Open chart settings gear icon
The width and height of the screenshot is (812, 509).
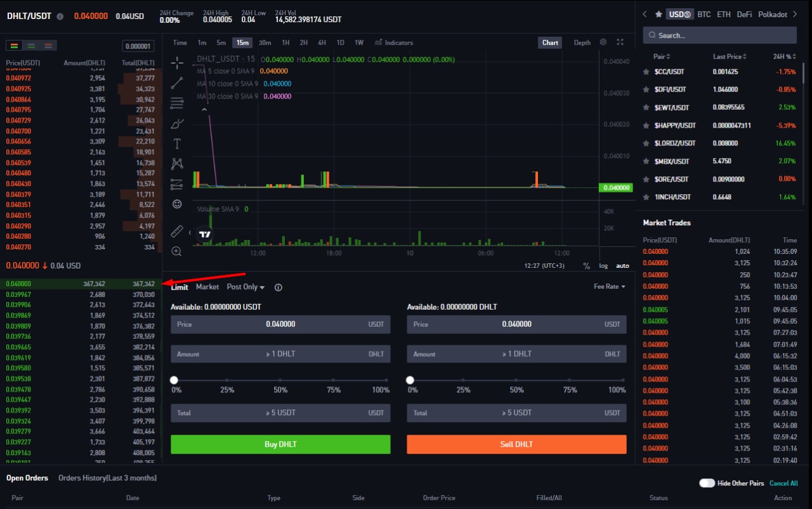coord(603,43)
